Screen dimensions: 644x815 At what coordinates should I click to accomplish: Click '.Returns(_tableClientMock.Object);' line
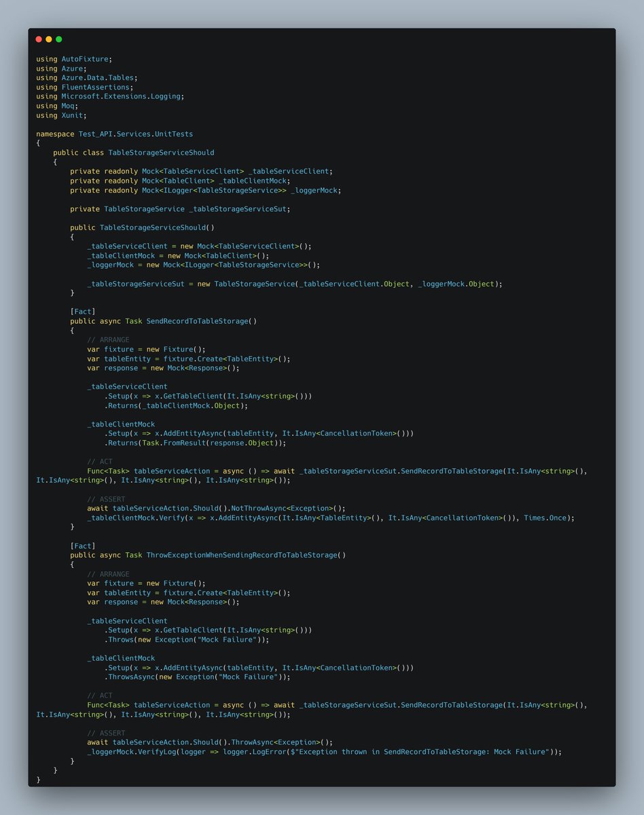pos(176,405)
